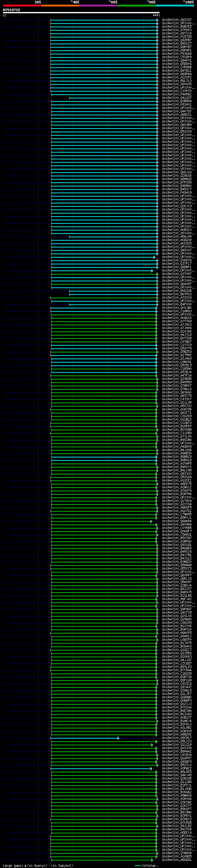Select label UniRef100_A9V4X5
This screenshot has height=868, width=197.
[177, 84]
